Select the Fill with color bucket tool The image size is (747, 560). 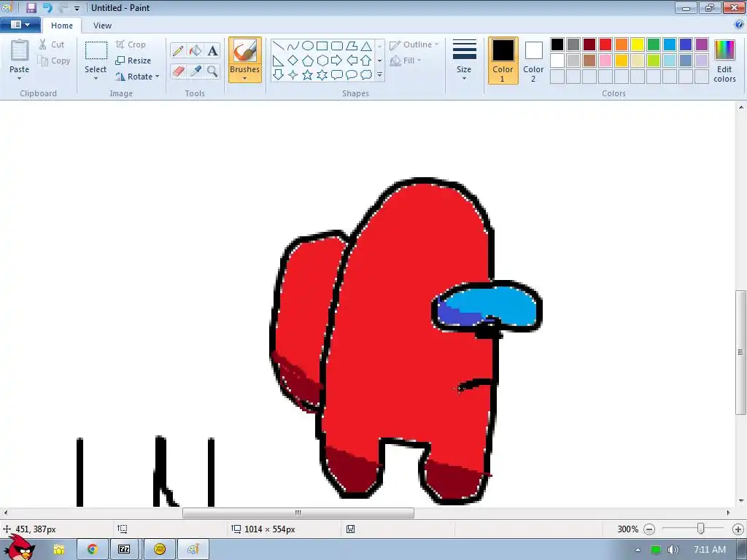196,50
